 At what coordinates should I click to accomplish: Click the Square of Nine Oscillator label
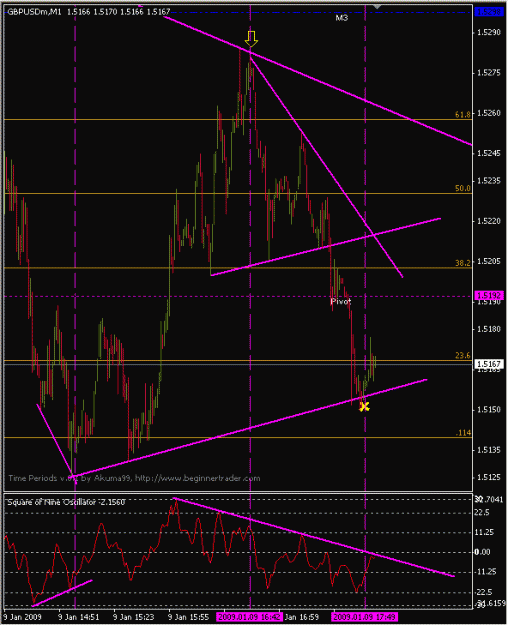[66, 502]
